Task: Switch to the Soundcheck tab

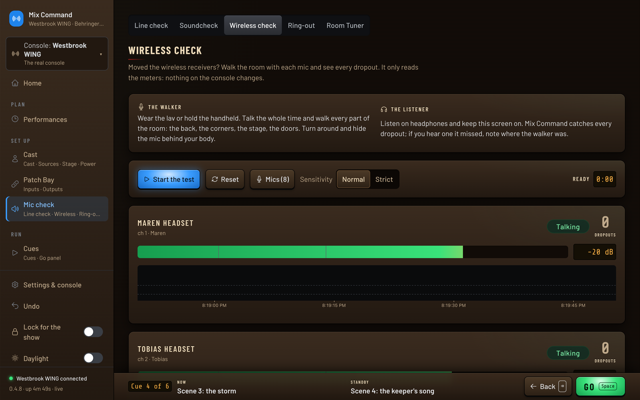Action: [199, 25]
